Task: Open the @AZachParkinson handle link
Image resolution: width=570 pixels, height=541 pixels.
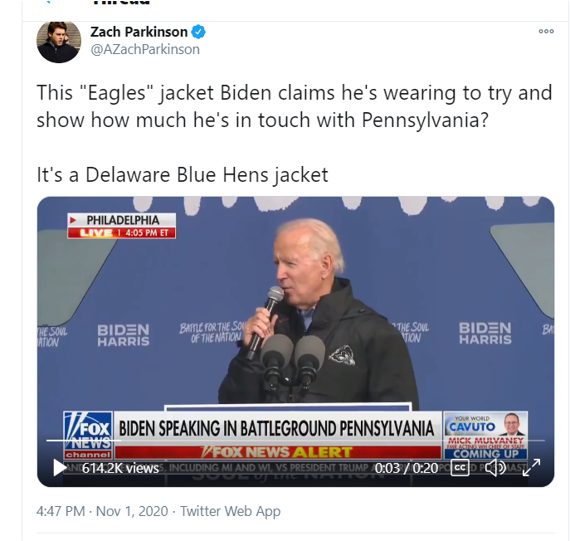Action: pyautogui.click(x=145, y=49)
